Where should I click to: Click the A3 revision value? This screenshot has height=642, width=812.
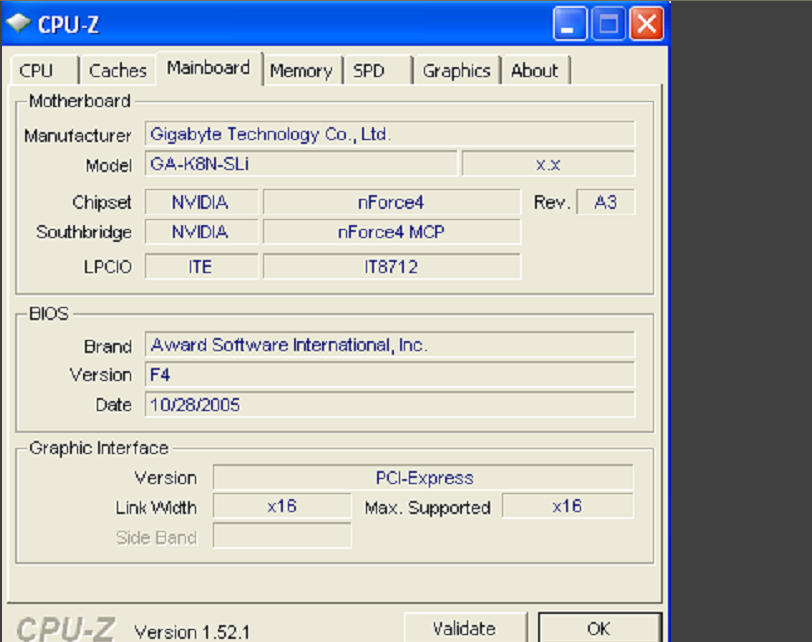coord(605,202)
